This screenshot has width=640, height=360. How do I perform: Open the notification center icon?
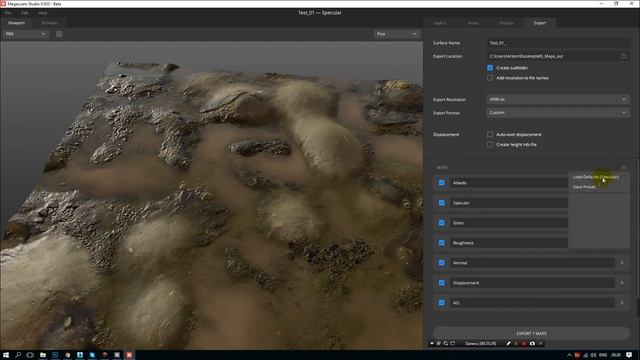click(629, 355)
